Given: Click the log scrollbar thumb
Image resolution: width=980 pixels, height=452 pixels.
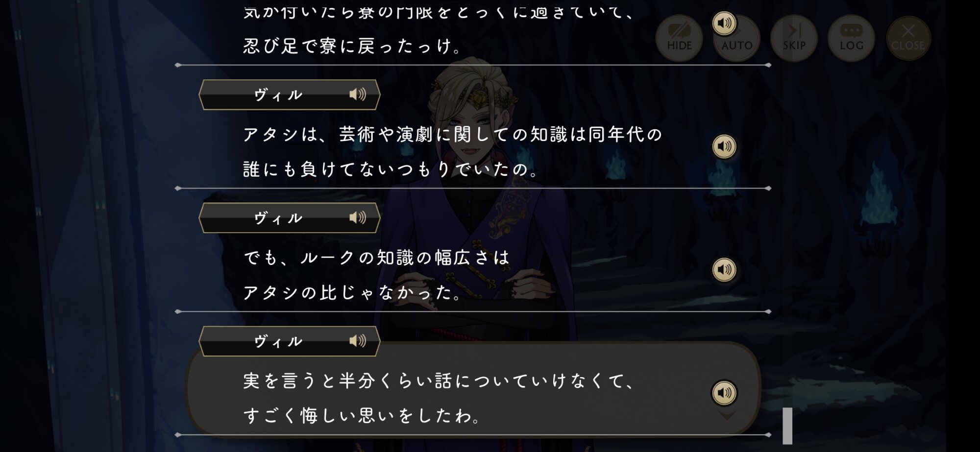Looking at the screenshot, I should point(787,426).
